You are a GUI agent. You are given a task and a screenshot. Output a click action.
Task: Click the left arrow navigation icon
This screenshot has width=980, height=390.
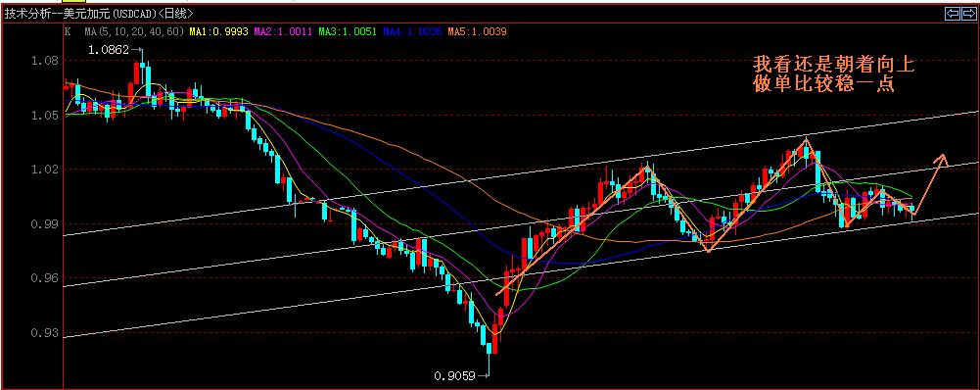[x=952, y=13]
